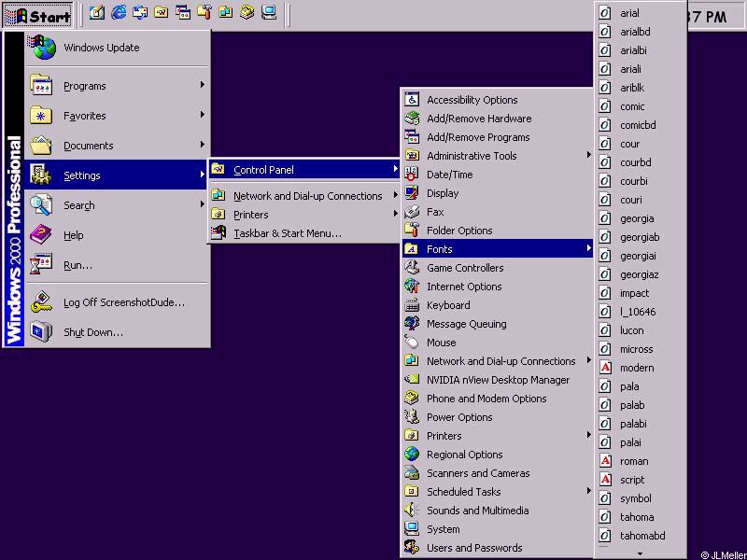This screenshot has height=560, width=747.
Task: Open Folder Options from Control Panel menu
Action: tap(498, 230)
